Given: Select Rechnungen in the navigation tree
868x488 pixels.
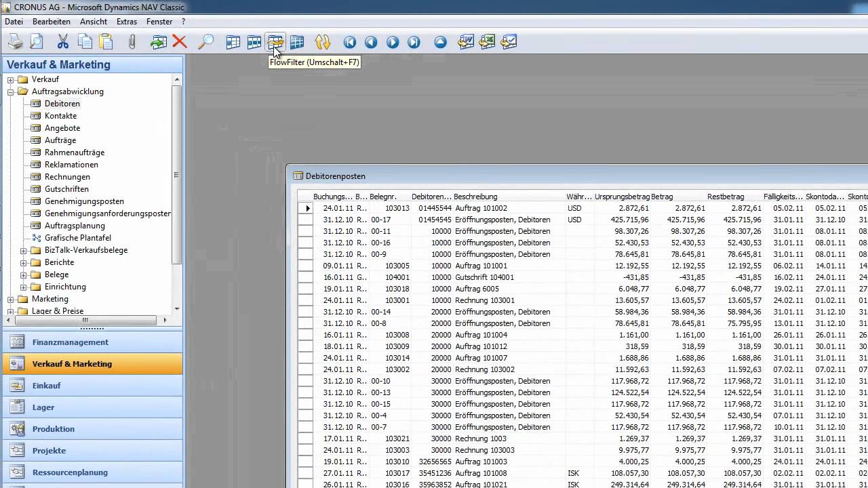Looking at the screenshot, I should coord(67,177).
